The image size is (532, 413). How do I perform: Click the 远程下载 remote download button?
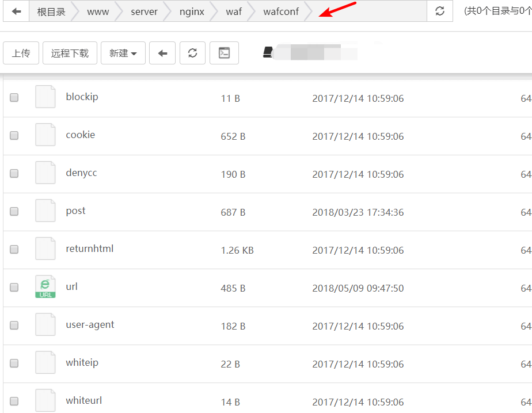tap(70, 53)
